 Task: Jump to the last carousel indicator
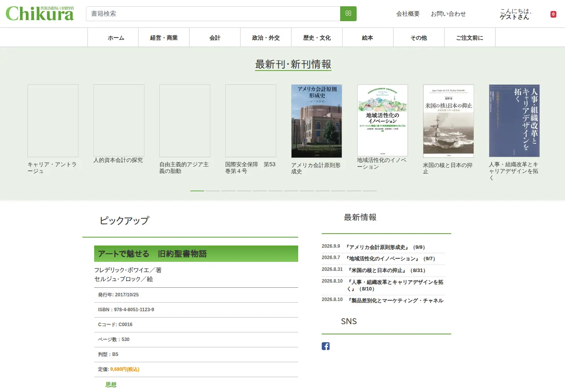(370, 191)
